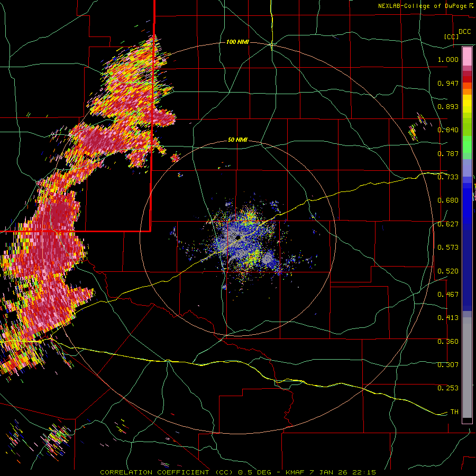Click the 0.627 color scale value

(448, 224)
